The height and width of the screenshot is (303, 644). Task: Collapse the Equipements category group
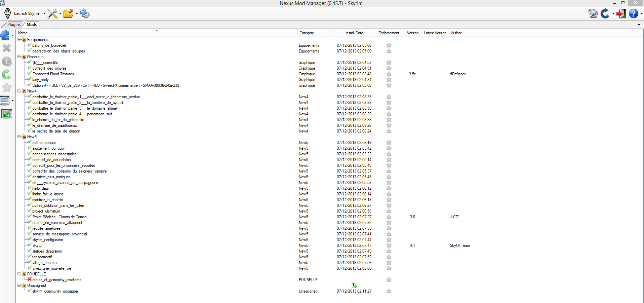click(19, 39)
